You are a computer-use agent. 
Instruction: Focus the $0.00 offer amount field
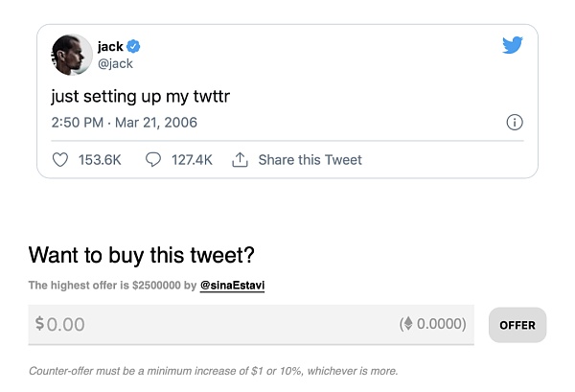(x=211, y=325)
